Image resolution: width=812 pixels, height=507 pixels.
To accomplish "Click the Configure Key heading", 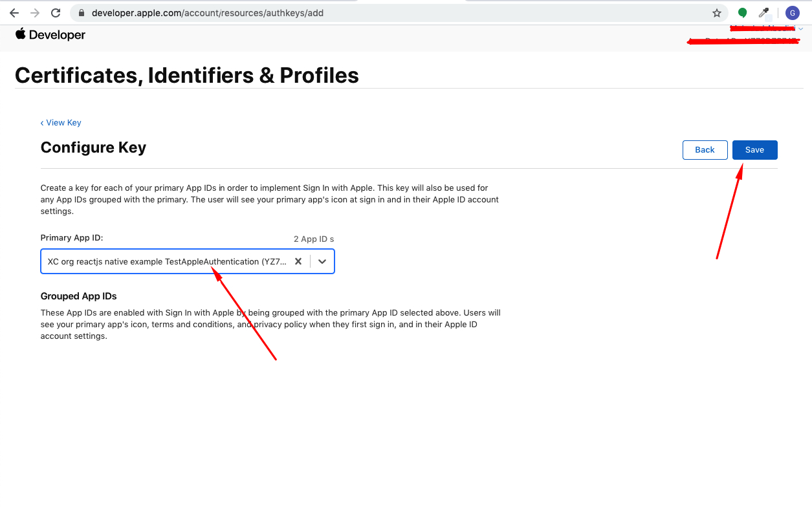I will point(93,147).
